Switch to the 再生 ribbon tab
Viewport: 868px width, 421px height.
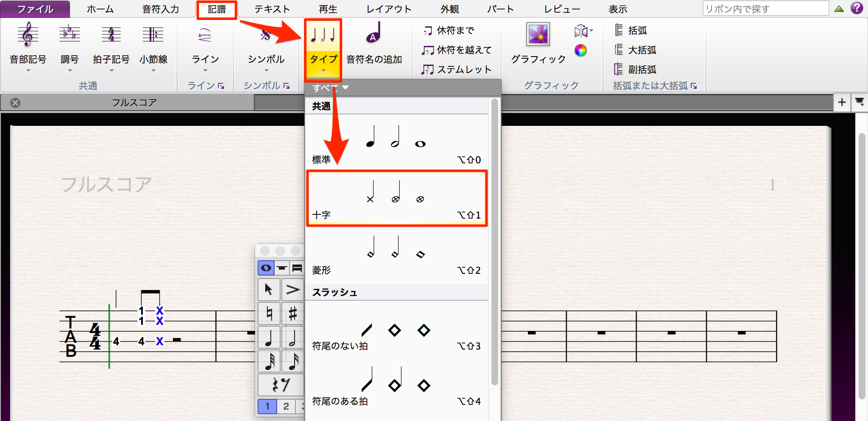point(328,9)
